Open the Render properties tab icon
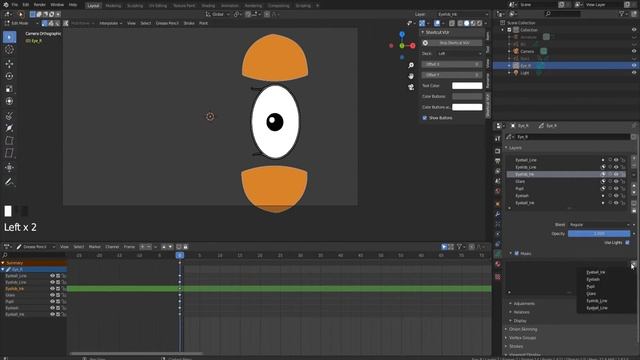Screen dimensions: 640x360 pyautogui.click(x=498, y=151)
